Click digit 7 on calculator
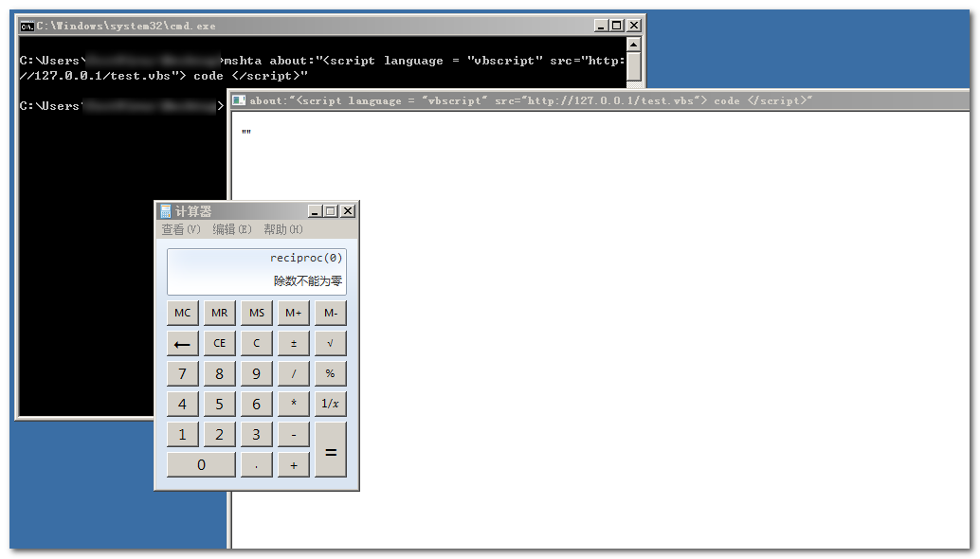This screenshot has height=559, width=980. (x=183, y=373)
